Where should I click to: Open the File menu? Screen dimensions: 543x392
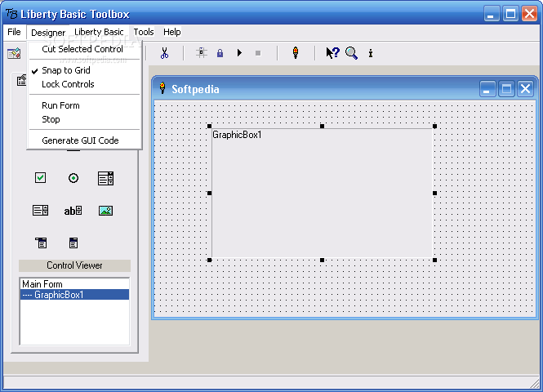click(x=14, y=32)
